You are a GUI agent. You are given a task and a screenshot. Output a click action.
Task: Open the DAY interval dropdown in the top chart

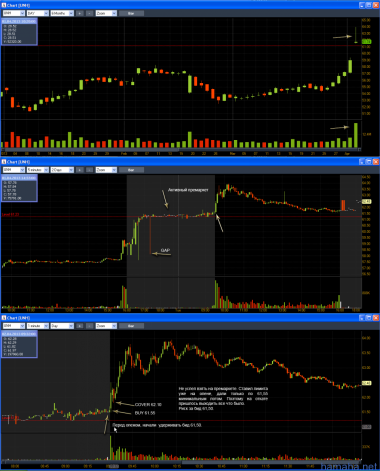(x=38, y=13)
